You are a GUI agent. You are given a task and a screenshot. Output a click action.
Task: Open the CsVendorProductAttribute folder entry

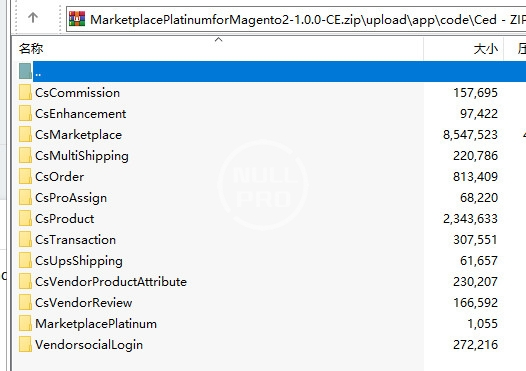(258, 282)
